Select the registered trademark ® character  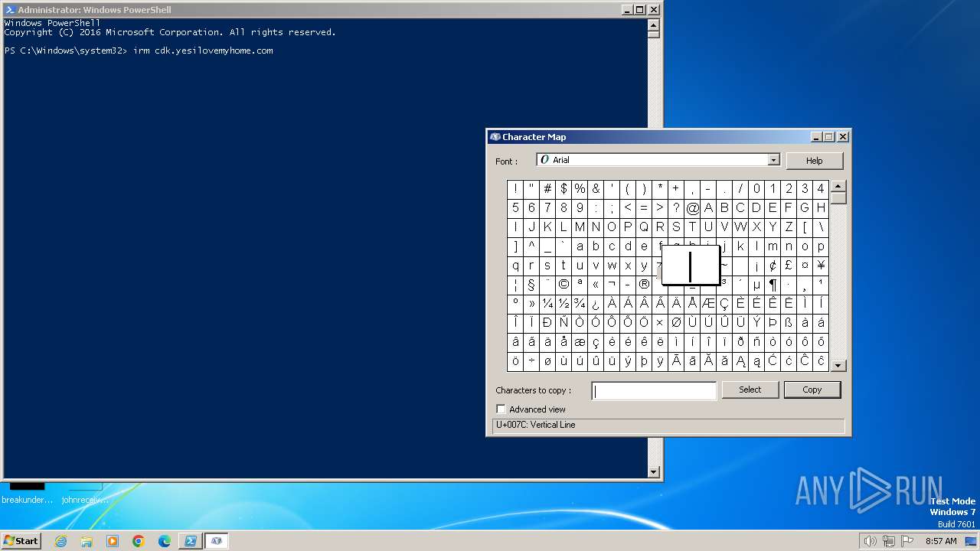(x=644, y=285)
